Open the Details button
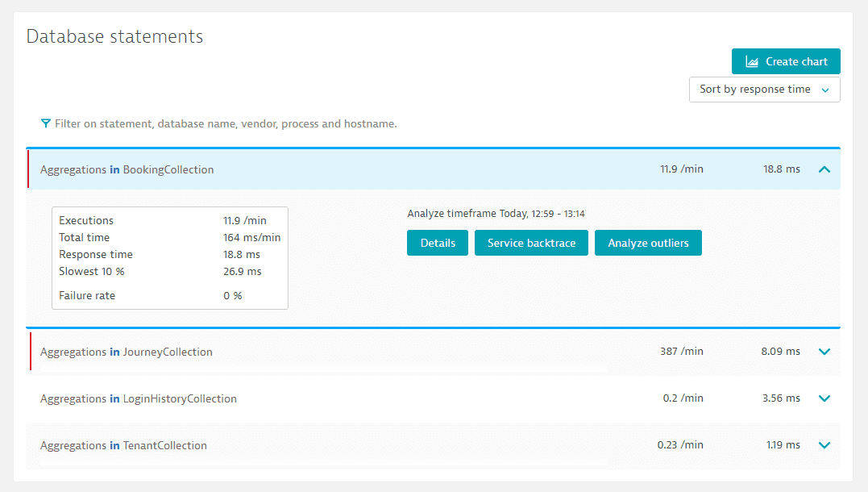 pos(438,243)
